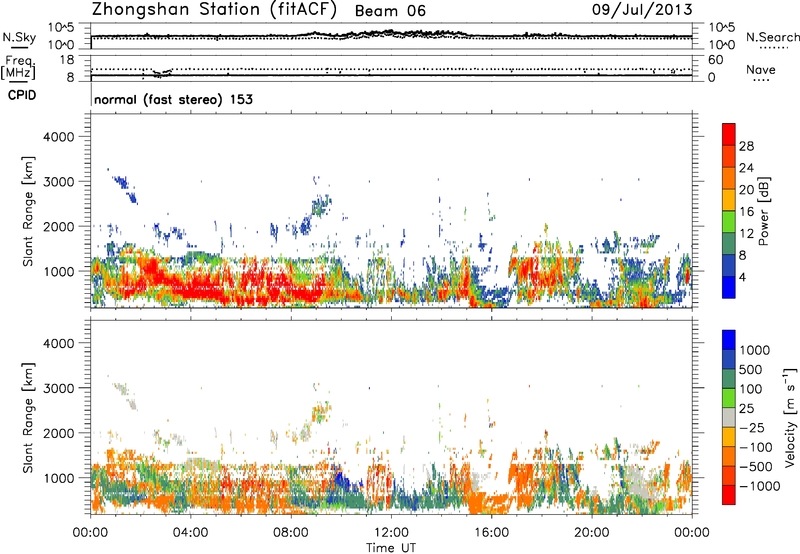Click the '18' frequency axis tick
The image size is (800, 554).
pos(67,60)
